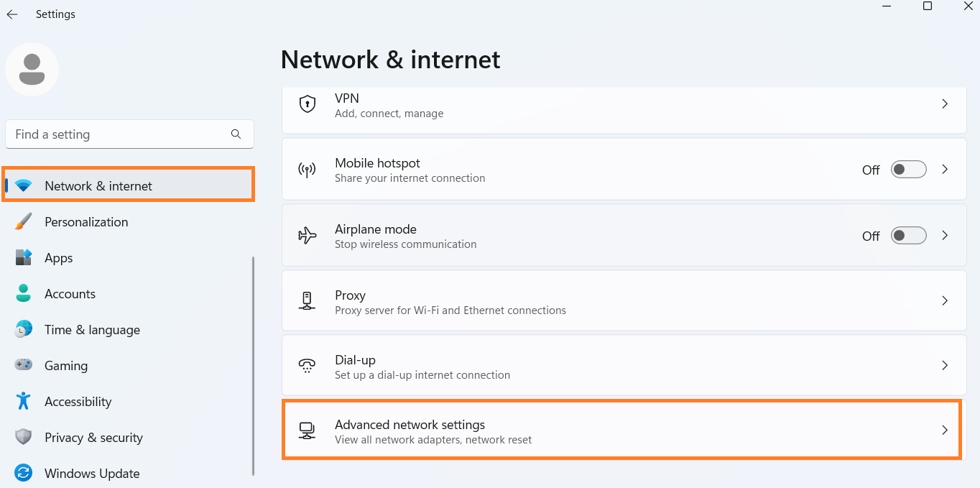
Task: Click the Advanced network settings computer icon
Action: coord(308,431)
